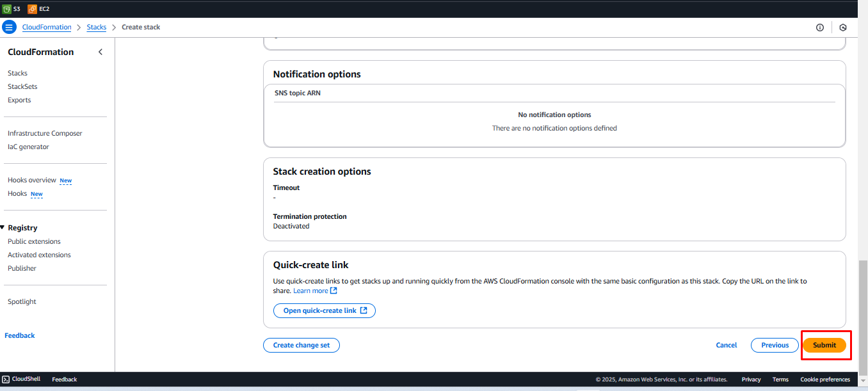Click the Create change set button
This screenshot has height=391, width=868.
301,346
